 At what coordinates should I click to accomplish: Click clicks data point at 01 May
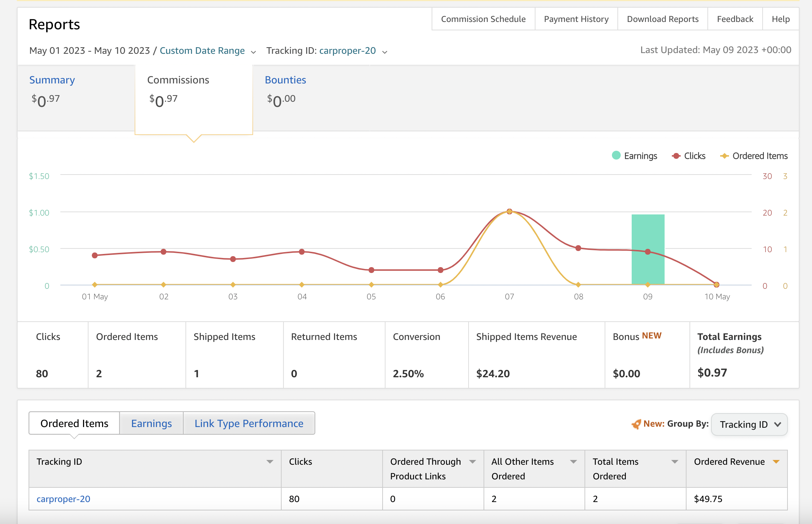click(95, 255)
